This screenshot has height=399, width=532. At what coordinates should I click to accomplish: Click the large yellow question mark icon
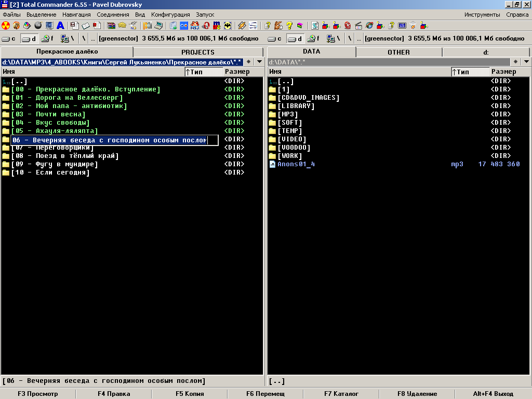point(289,26)
